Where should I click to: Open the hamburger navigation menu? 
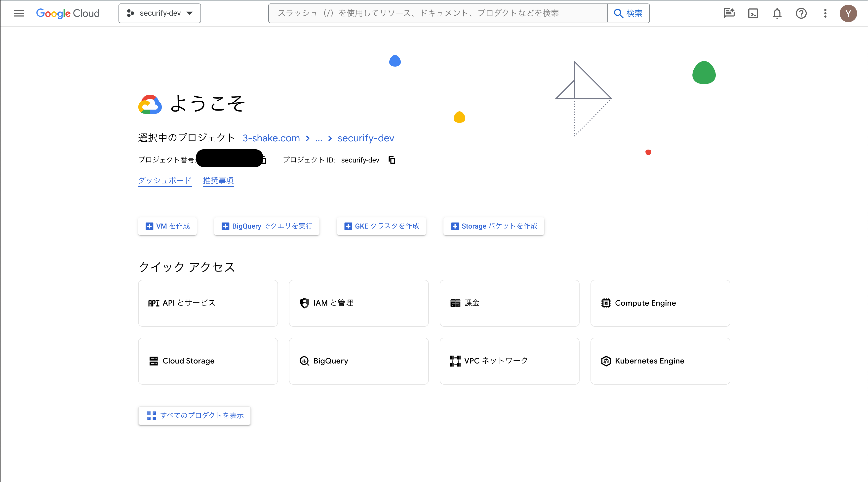coord(19,13)
